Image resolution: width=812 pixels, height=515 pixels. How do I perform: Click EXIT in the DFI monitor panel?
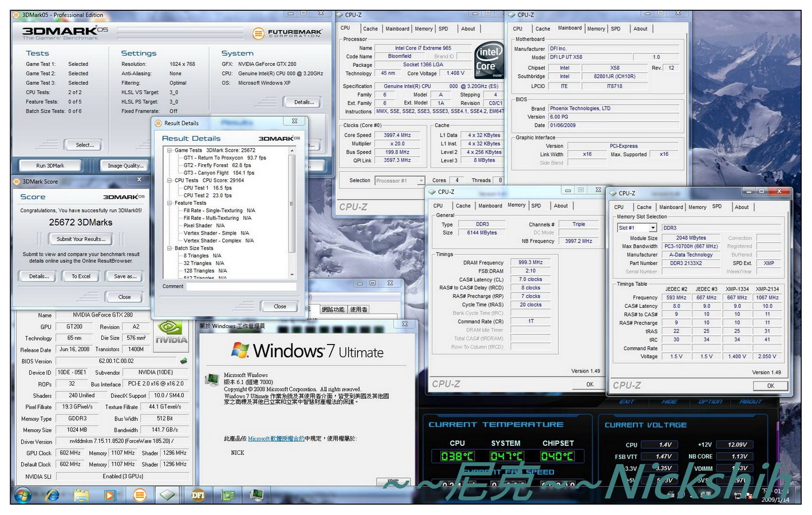(x=627, y=402)
